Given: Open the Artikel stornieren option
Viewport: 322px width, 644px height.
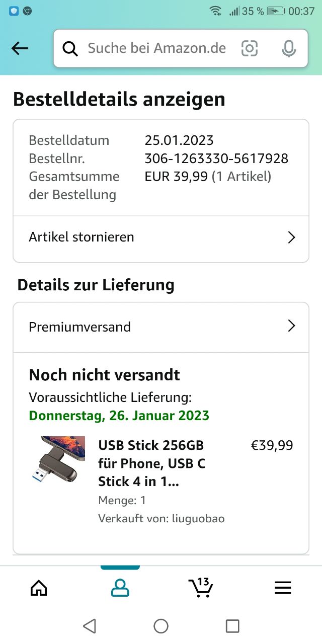Looking at the screenshot, I should [82, 237].
